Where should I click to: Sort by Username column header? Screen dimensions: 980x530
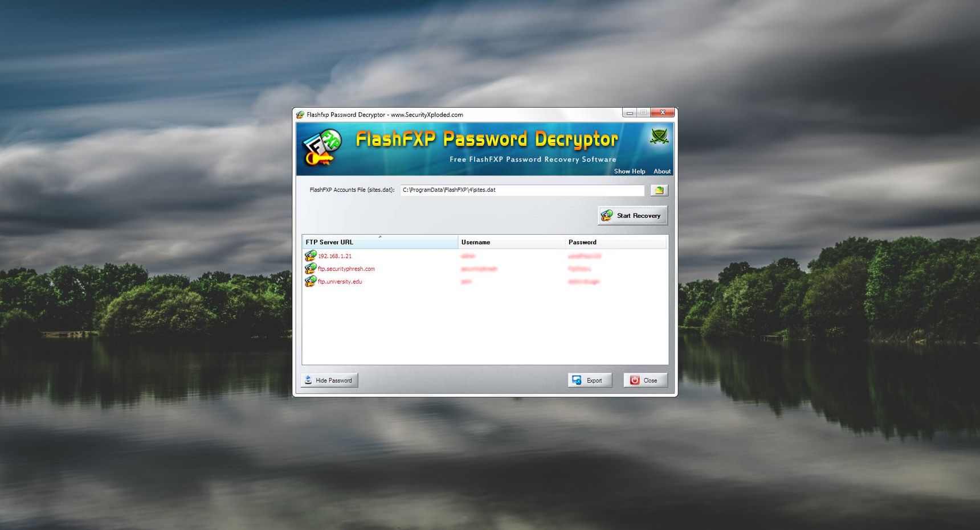[x=512, y=242]
